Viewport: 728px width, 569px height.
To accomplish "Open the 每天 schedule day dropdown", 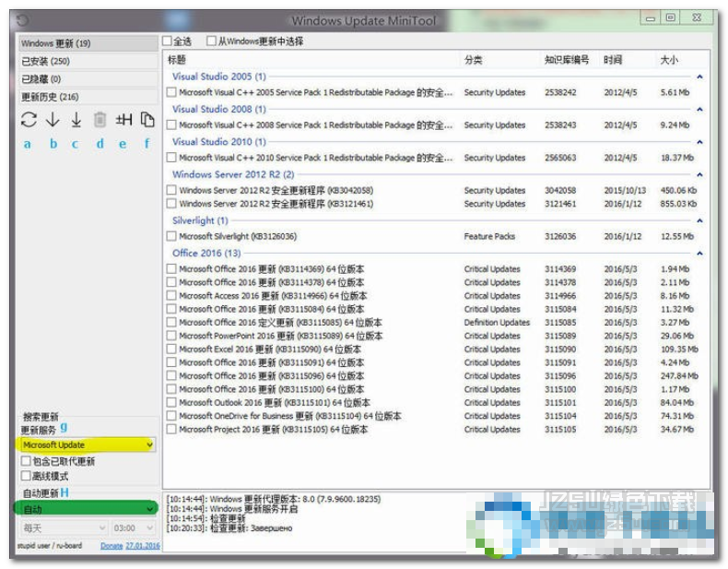I will 65,528.
